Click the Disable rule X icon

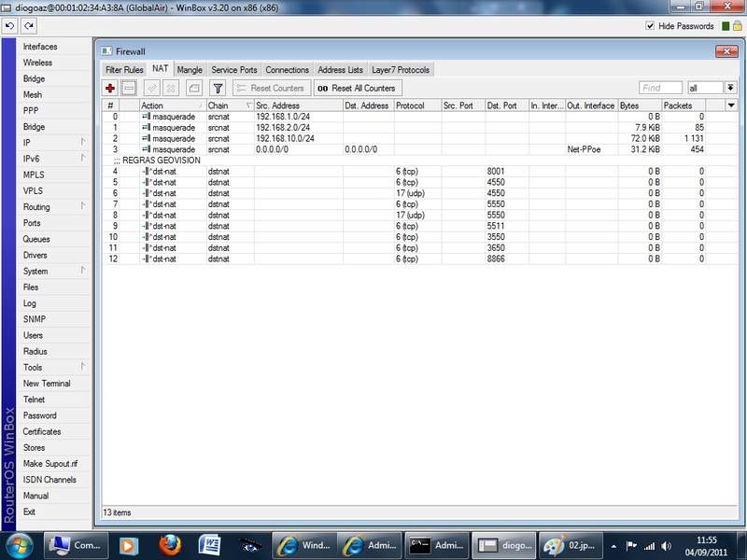point(171,88)
